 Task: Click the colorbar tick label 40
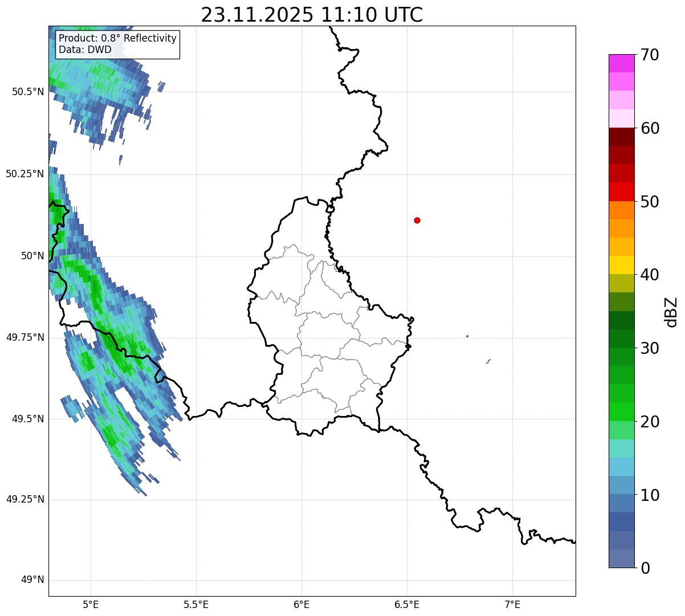click(x=650, y=275)
